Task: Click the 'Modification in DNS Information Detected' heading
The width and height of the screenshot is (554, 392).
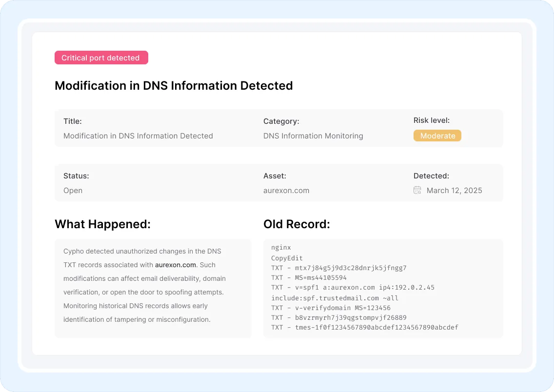Action: tap(174, 85)
